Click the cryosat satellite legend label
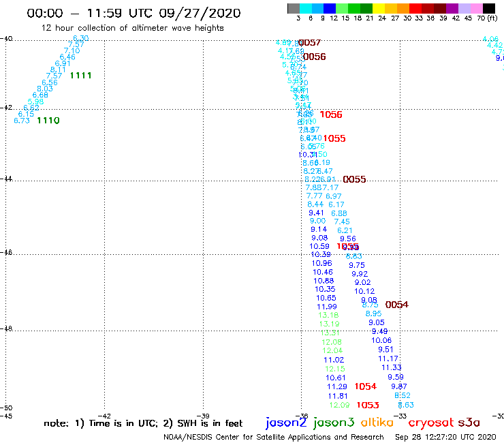Viewport: 504px width, 443px height. pos(431,423)
